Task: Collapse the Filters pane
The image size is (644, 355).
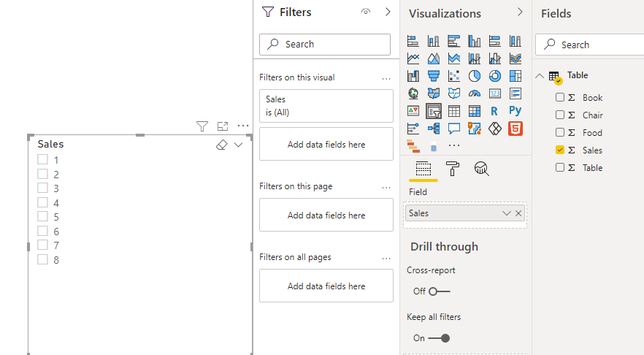Action: (x=388, y=12)
